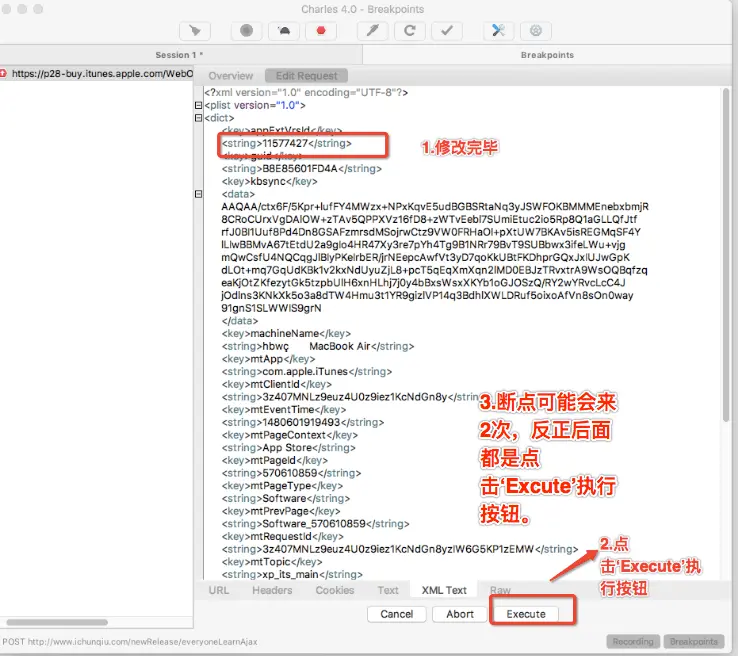Select the p28-buy.itunes.apple.com request row
This screenshot has width=738, height=656.
[x=96, y=73]
